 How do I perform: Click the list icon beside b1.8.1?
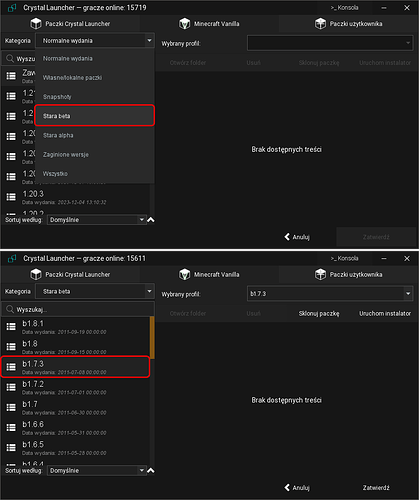(11, 327)
